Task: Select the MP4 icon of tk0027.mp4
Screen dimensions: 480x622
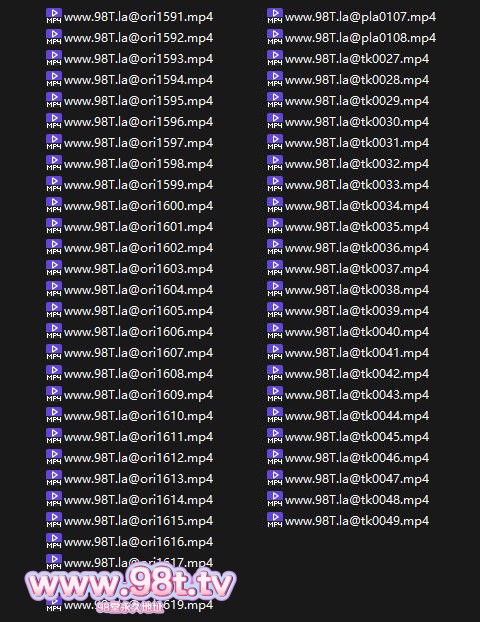Action: pos(275,58)
